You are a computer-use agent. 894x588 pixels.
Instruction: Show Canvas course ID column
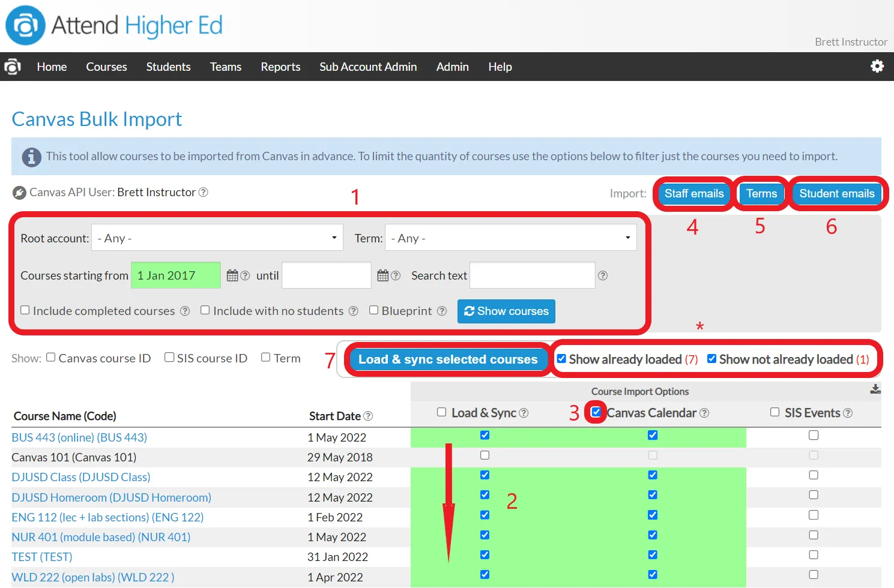click(51, 358)
